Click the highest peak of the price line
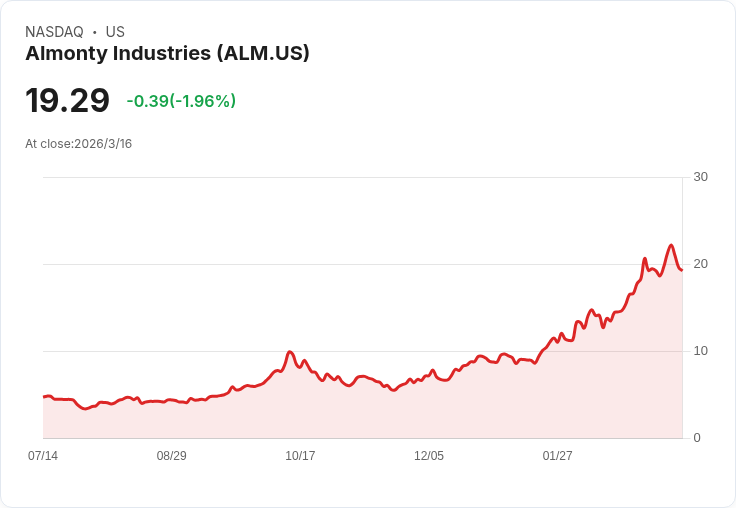This screenshot has height=508, width=736. point(671,246)
